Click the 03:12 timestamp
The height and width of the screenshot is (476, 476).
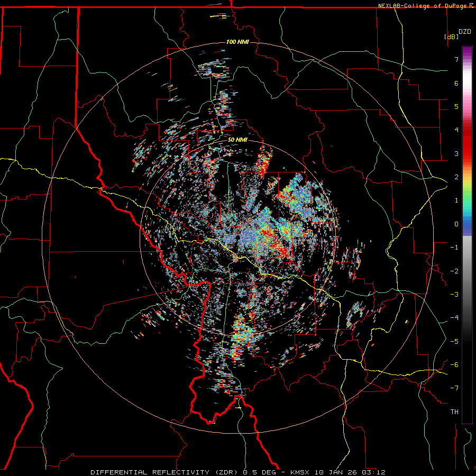[373, 472]
